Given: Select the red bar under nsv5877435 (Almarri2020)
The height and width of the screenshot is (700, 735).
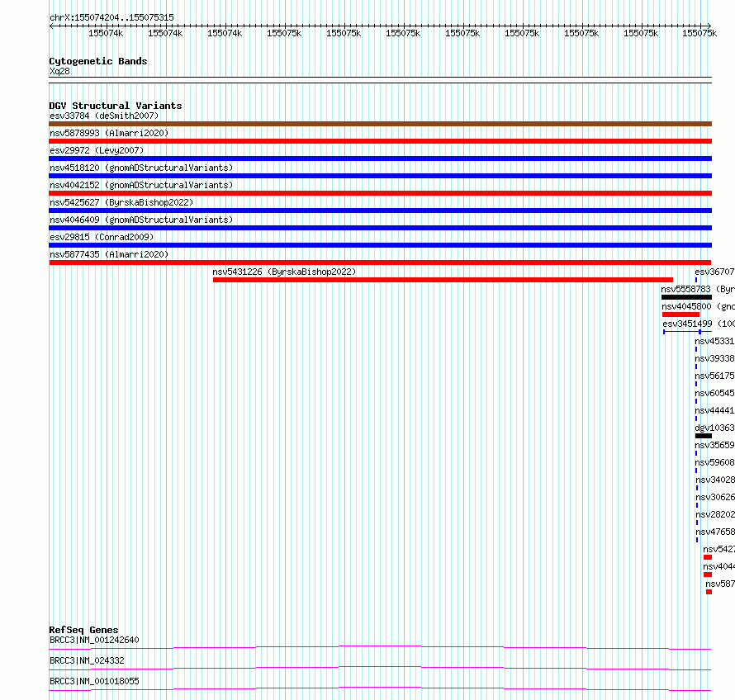Looking at the screenshot, I should pyautogui.click(x=380, y=262).
